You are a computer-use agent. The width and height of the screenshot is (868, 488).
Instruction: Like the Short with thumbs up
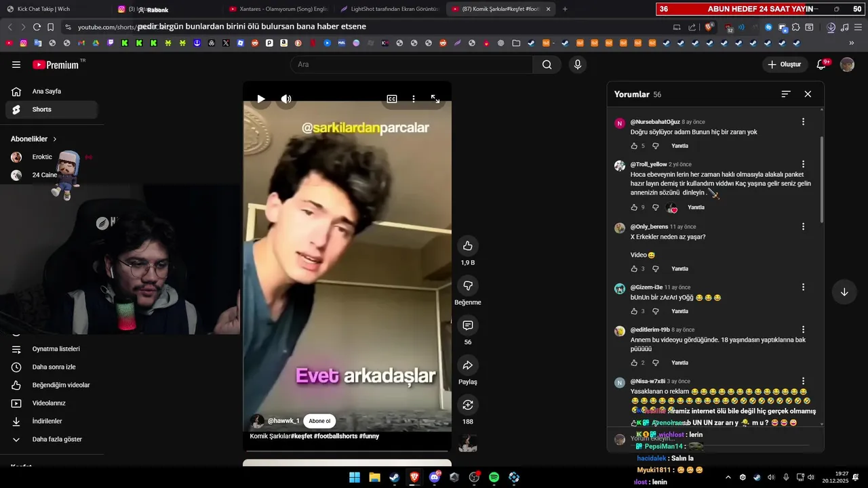(468, 245)
